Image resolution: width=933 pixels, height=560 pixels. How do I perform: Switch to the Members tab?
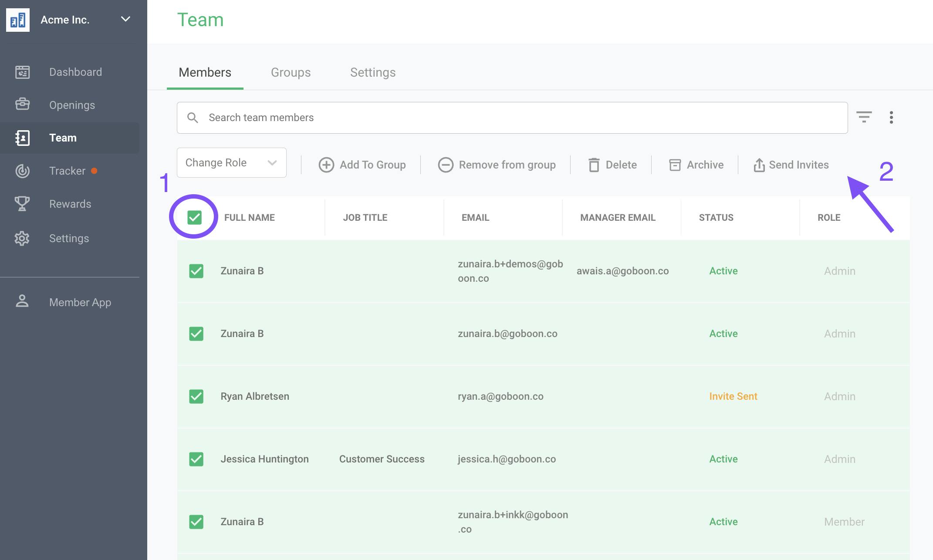click(205, 72)
